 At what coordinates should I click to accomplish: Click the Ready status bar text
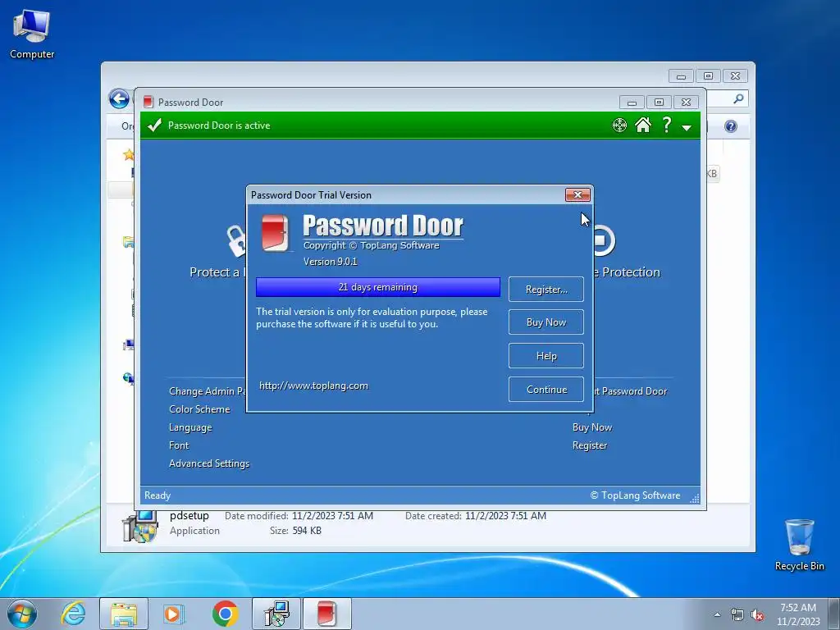[x=157, y=495]
